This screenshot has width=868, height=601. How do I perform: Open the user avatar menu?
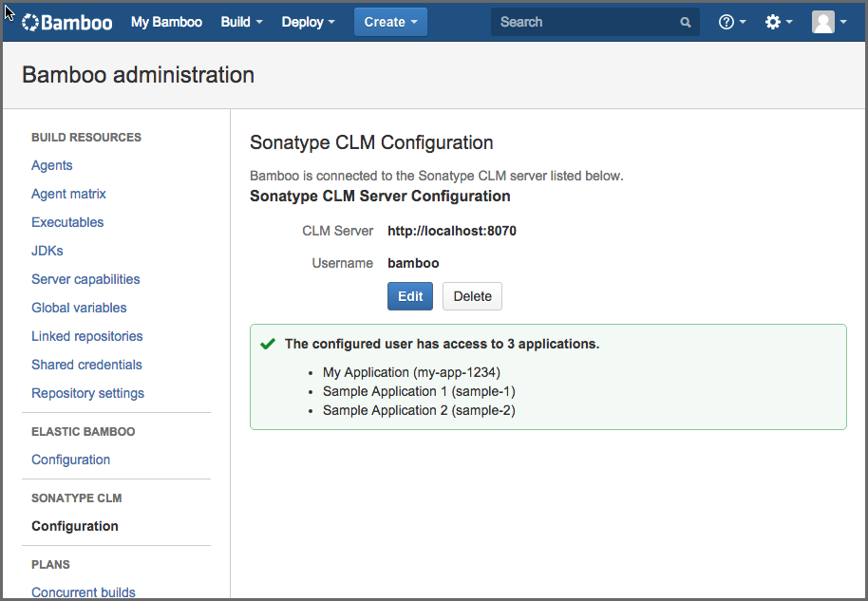pyautogui.click(x=829, y=22)
